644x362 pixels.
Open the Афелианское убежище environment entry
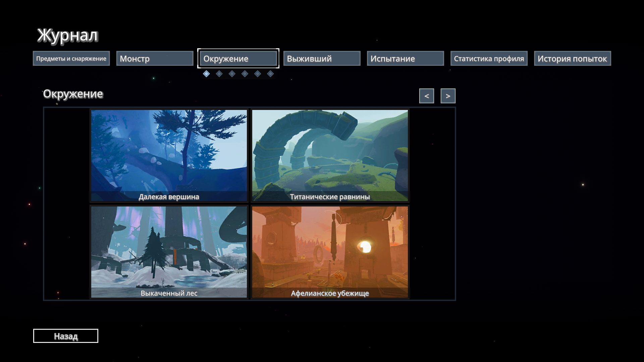330,252
